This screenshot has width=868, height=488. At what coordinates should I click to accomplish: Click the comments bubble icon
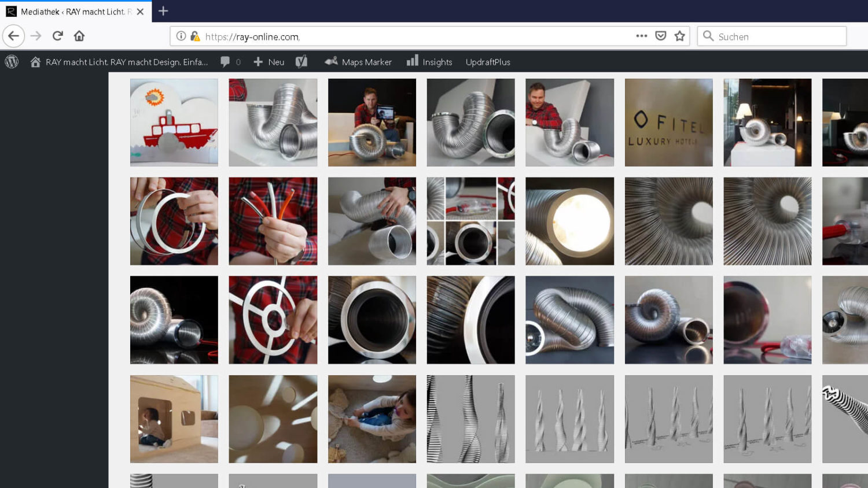coord(226,62)
